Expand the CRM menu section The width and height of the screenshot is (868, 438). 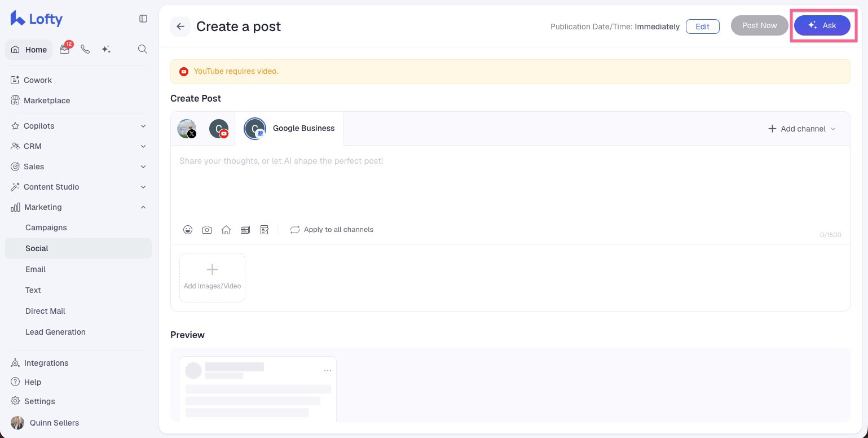78,146
